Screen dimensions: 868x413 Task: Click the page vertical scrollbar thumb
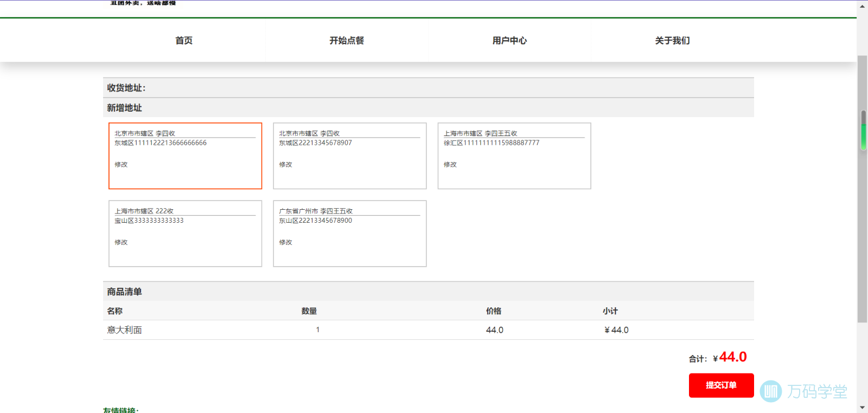point(862,189)
